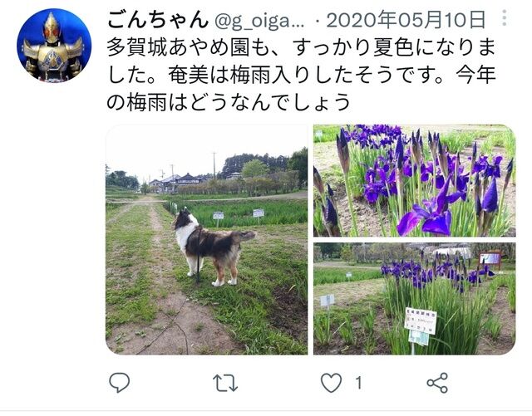Click the like count number 1
532x416 pixels.
pyautogui.click(x=358, y=383)
